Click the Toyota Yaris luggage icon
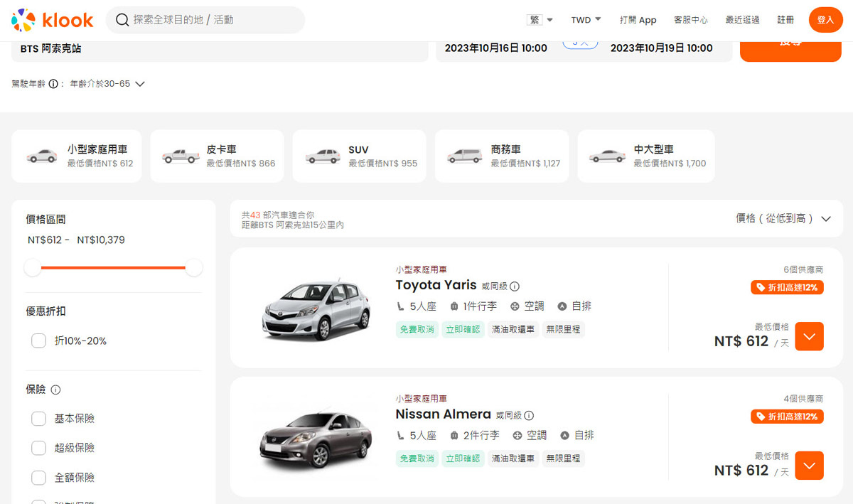Viewport: 853px width, 504px height. click(x=454, y=306)
